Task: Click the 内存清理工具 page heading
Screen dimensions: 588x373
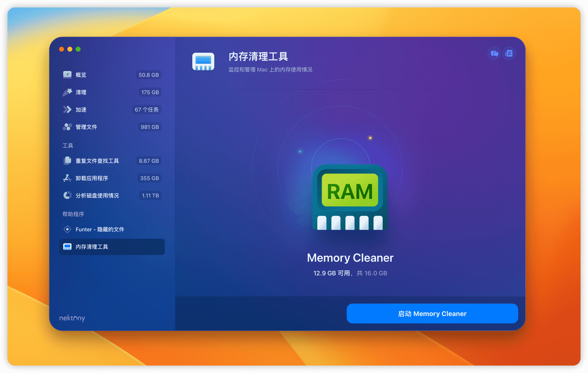Action: 258,56
